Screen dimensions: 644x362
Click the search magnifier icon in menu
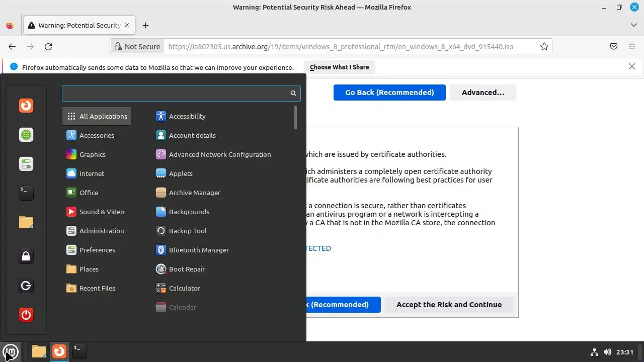(x=293, y=93)
